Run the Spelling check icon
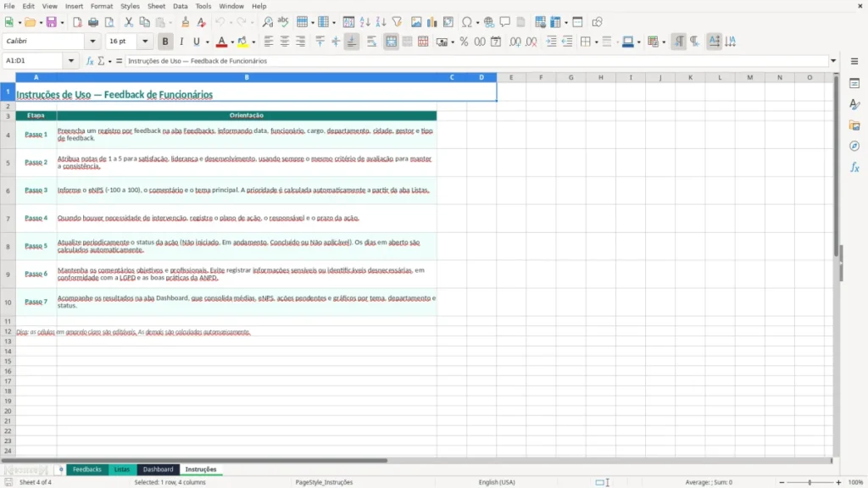Screen dimensions: 868x488 pos(283,22)
